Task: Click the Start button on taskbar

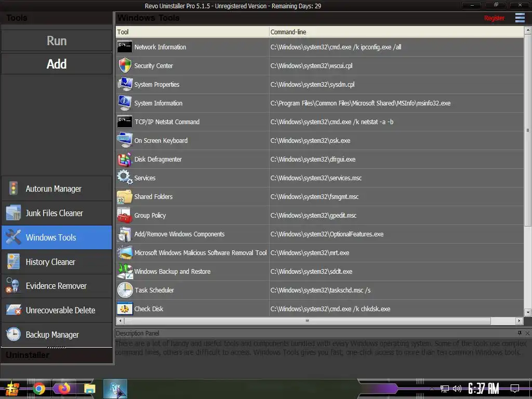Action: 12,389
